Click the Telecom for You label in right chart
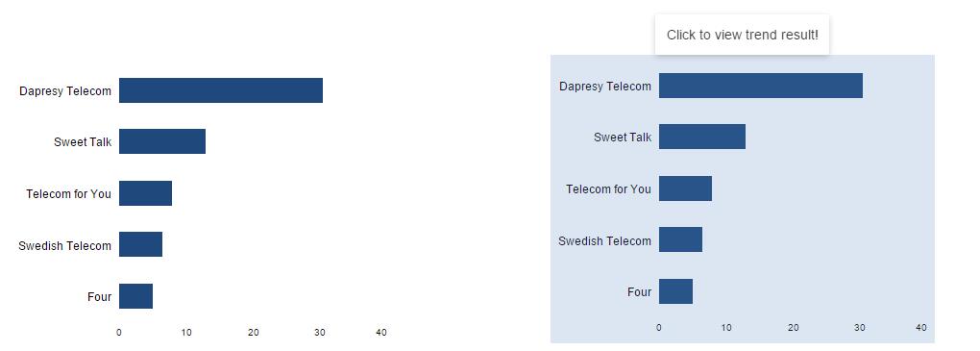Screen dimensions: 980x351 click(608, 188)
